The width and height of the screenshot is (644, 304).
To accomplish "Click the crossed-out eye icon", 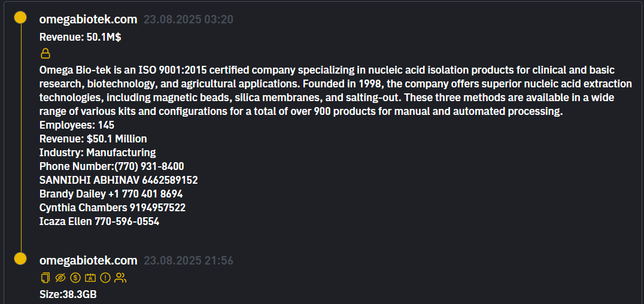I will [x=60, y=278].
